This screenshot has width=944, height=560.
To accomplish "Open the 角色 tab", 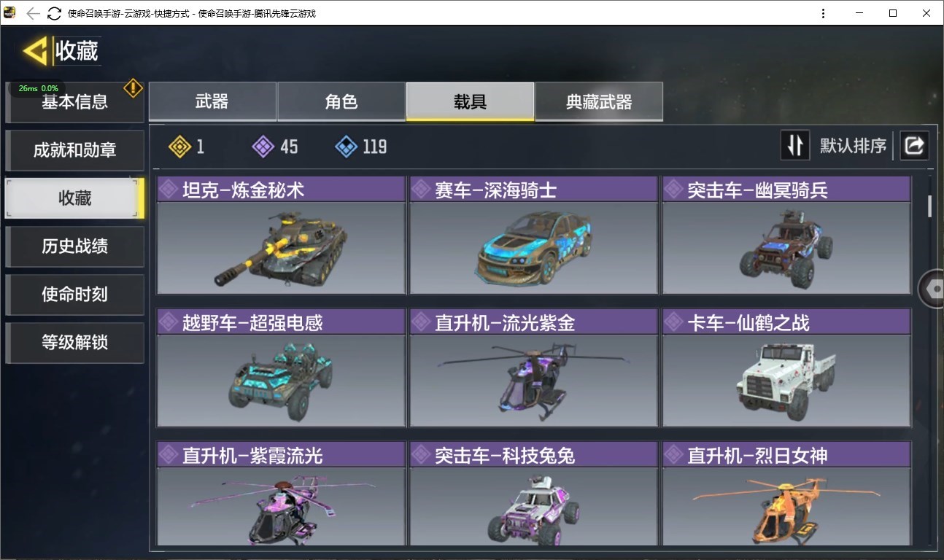I will 341,101.
